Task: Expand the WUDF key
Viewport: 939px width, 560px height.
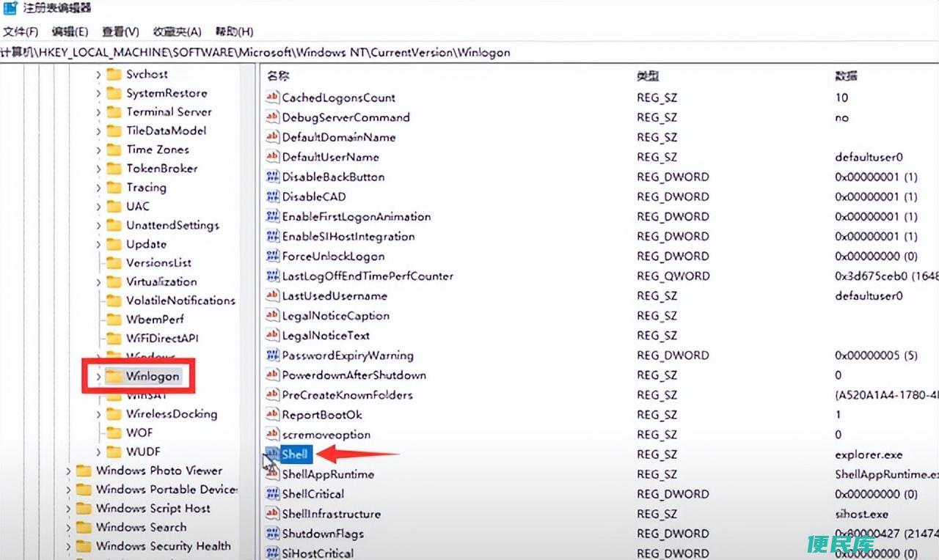Action: pos(99,452)
